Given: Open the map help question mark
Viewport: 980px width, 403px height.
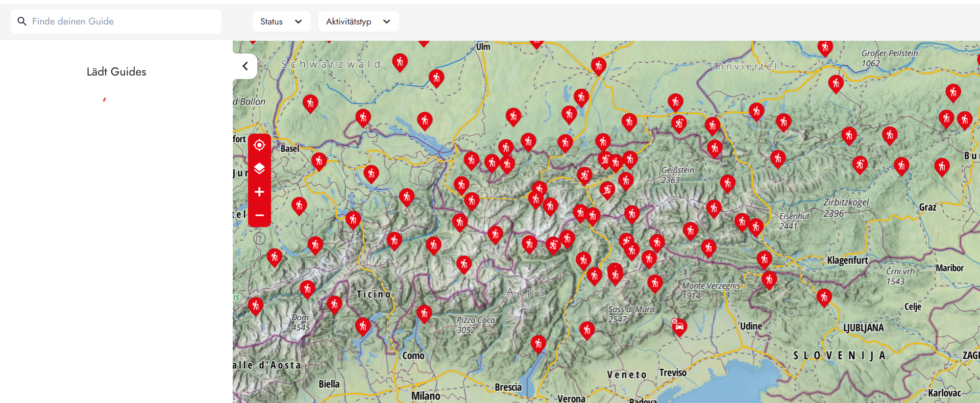Looking at the screenshot, I should (260, 238).
